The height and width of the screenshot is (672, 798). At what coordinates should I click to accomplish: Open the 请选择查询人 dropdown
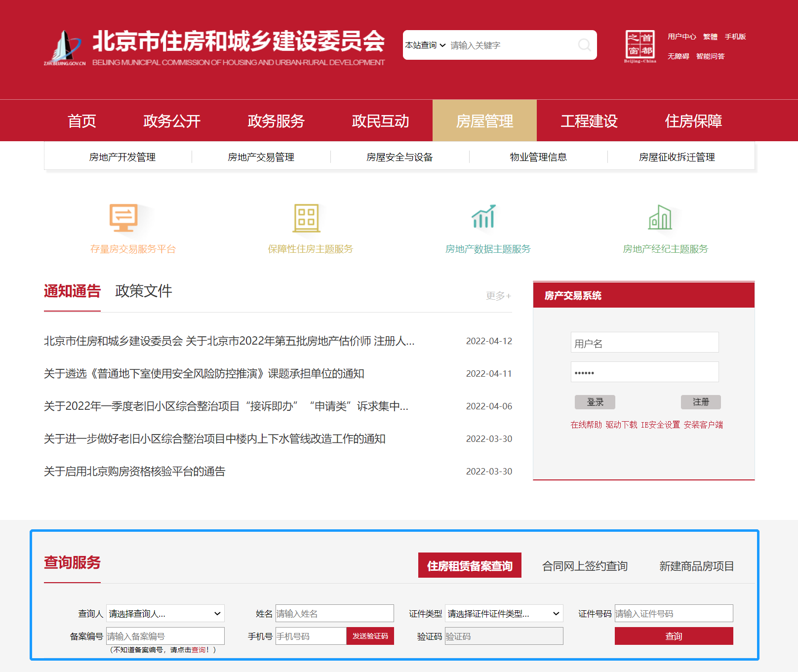click(165, 613)
